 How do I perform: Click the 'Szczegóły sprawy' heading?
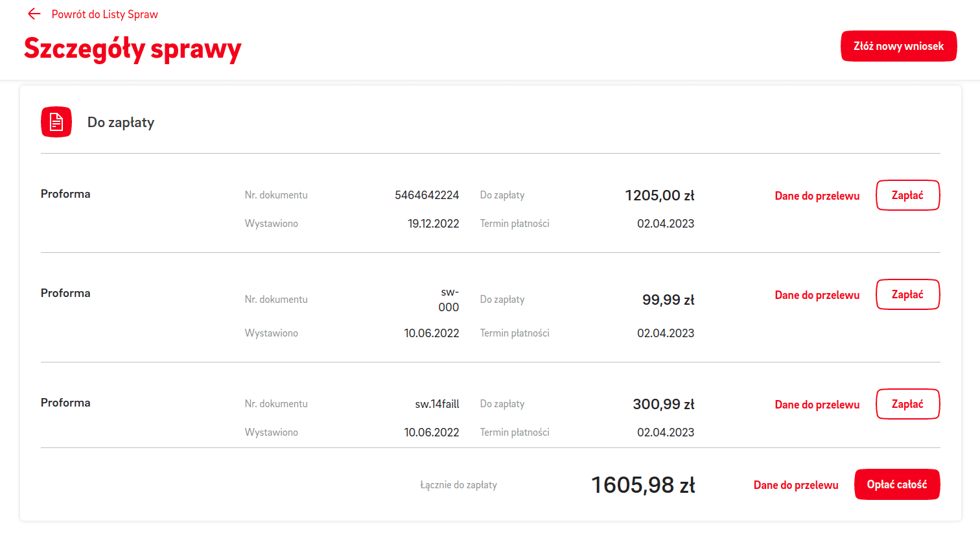(x=133, y=49)
